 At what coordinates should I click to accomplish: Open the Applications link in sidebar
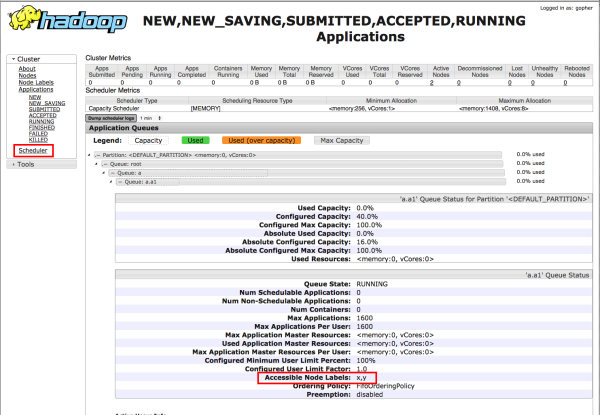click(36, 89)
